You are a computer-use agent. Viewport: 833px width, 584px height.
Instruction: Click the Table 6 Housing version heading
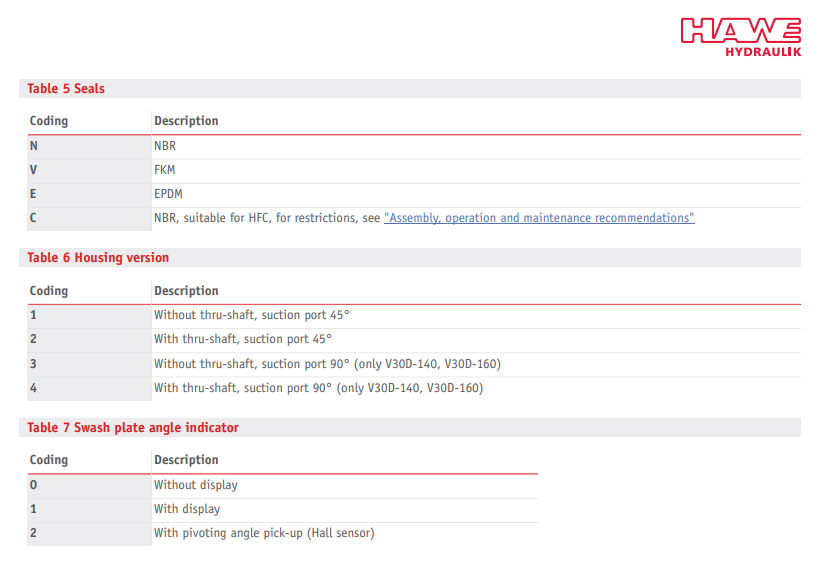point(98,258)
